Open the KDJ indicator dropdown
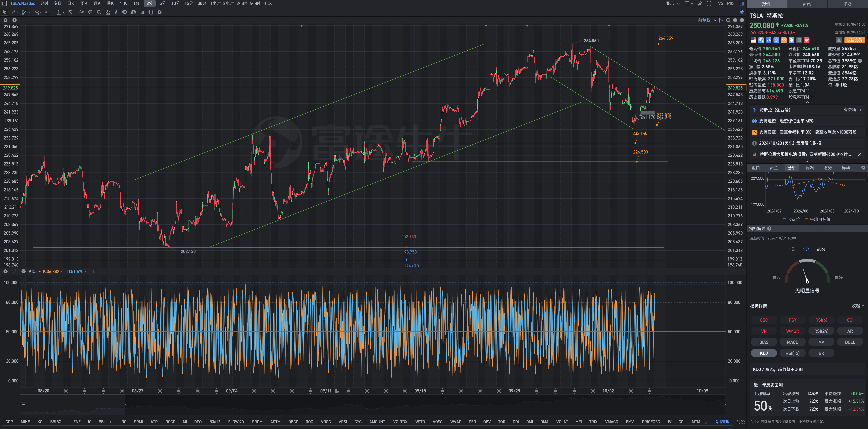This screenshot has width=868, height=429. [x=34, y=271]
